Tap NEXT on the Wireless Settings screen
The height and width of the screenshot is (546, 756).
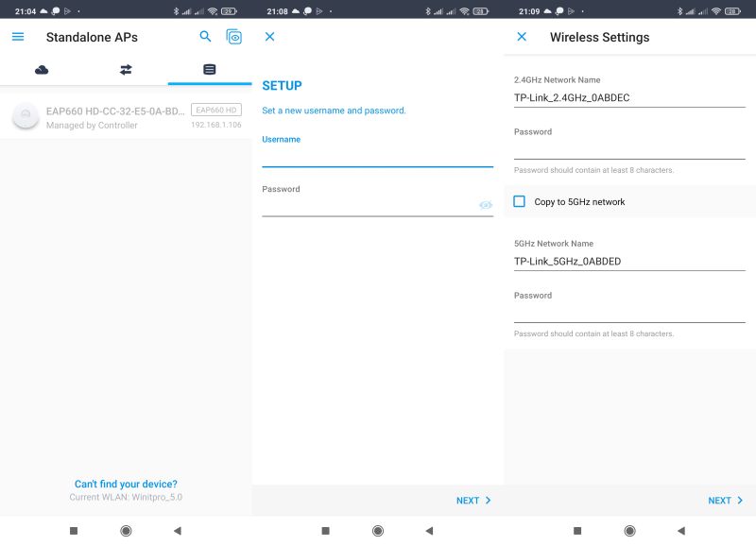point(719,501)
